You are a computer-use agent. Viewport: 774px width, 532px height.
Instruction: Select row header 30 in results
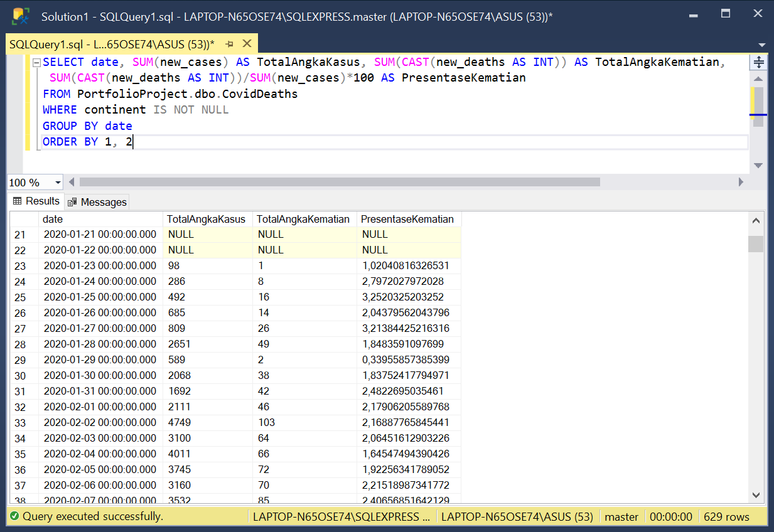(x=24, y=376)
